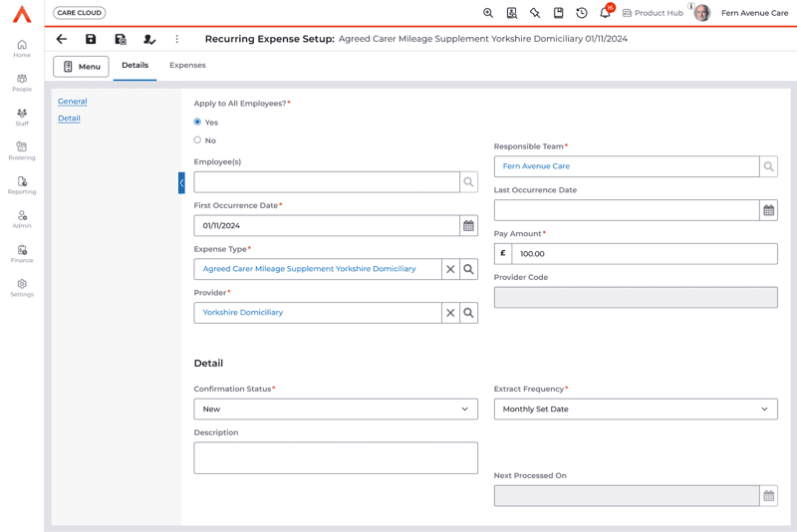Open the more options kebab menu
Screen dimensions: 797x532
point(177,39)
